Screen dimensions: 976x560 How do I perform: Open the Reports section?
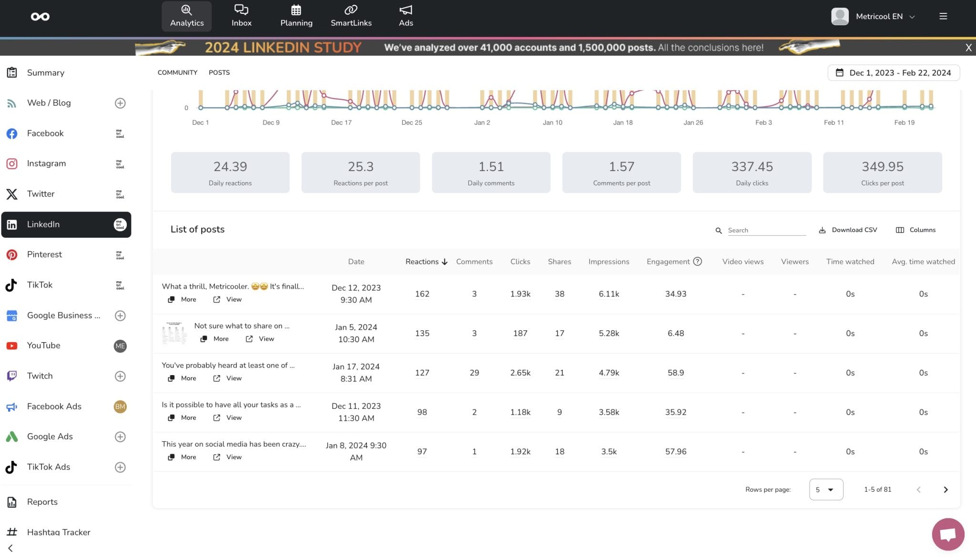(42, 501)
